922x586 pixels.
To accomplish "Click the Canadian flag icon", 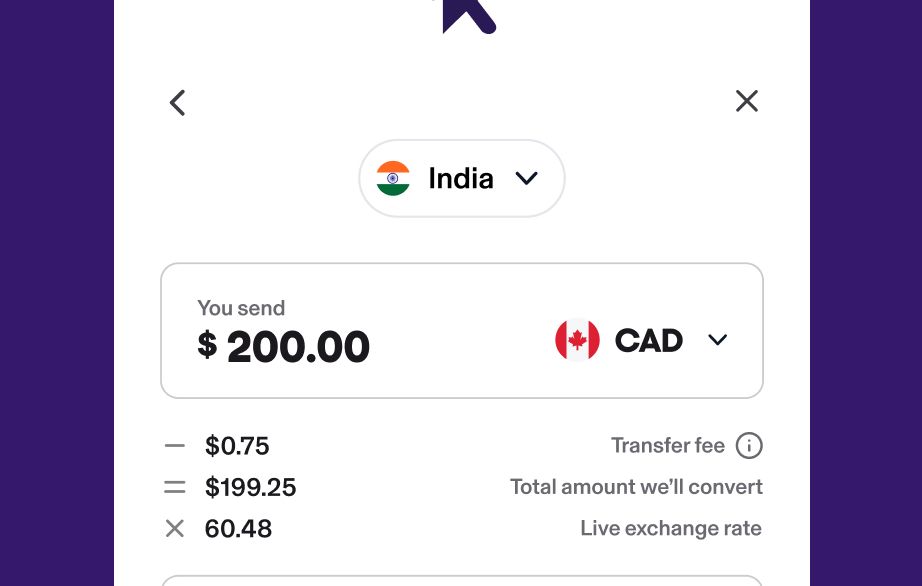I will (x=577, y=340).
